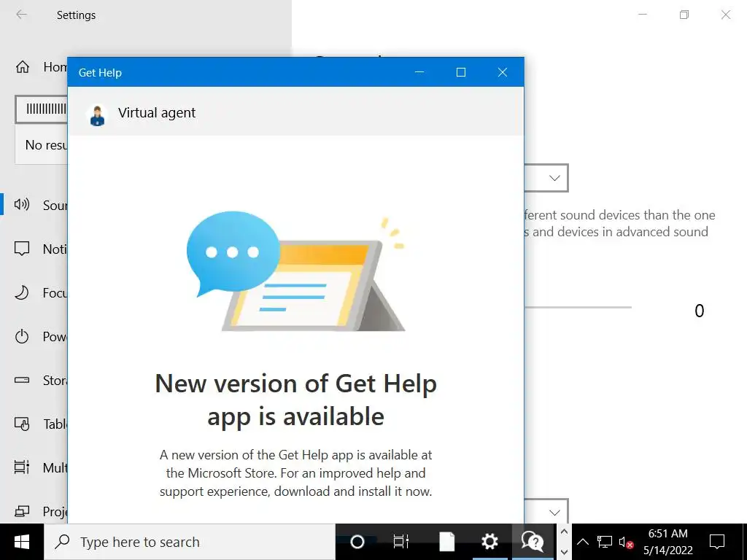Open the Home icon in Settings sidebar
Image resolution: width=747 pixels, height=560 pixels.
click(x=23, y=66)
